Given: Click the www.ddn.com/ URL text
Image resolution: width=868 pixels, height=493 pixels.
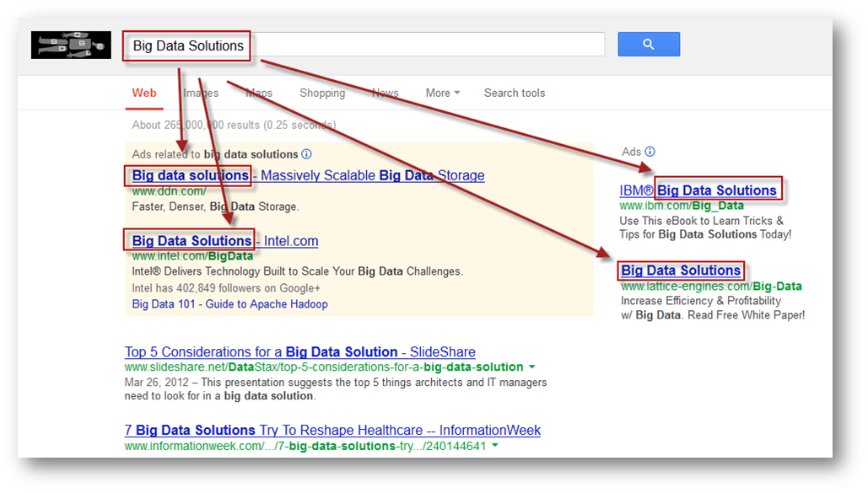Looking at the screenshot, I should (x=169, y=191).
